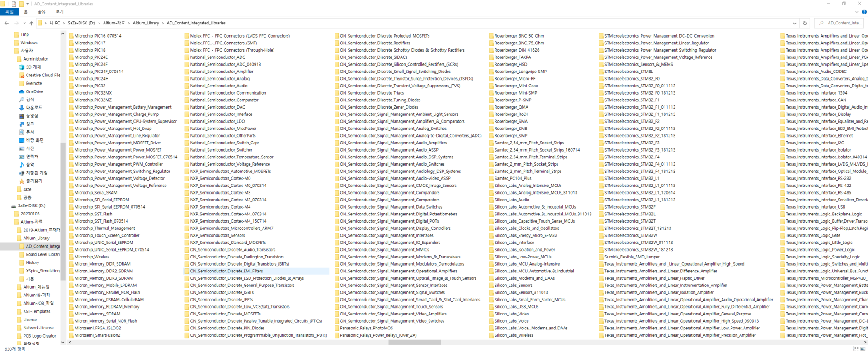Open the address bar history dropdown

pyautogui.click(x=795, y=23)
